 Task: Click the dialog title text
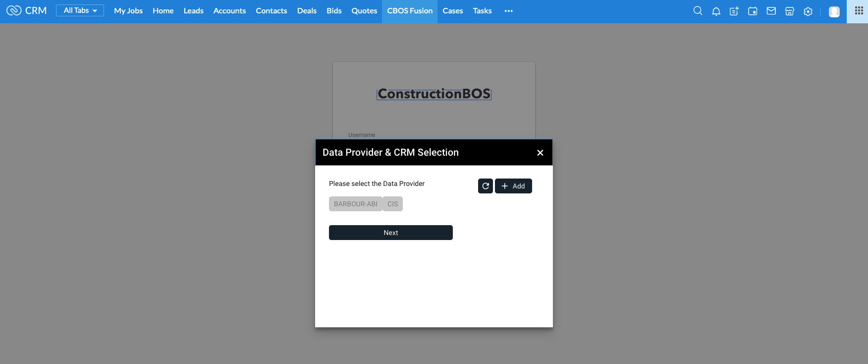390,152
